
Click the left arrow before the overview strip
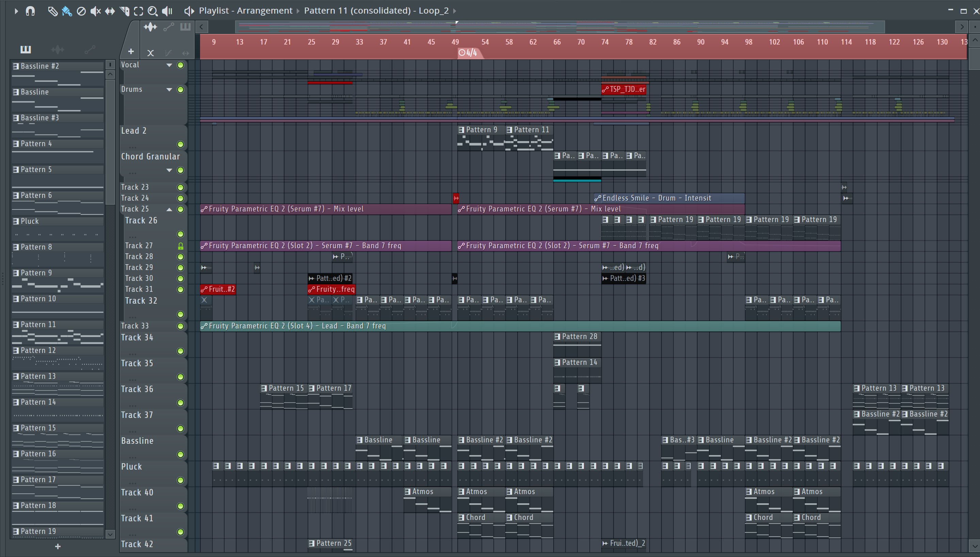[201, 27]
